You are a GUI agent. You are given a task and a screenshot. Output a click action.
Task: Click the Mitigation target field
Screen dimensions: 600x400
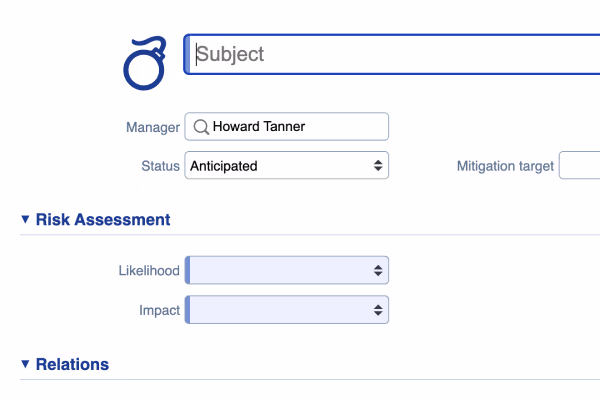[579, 165]
